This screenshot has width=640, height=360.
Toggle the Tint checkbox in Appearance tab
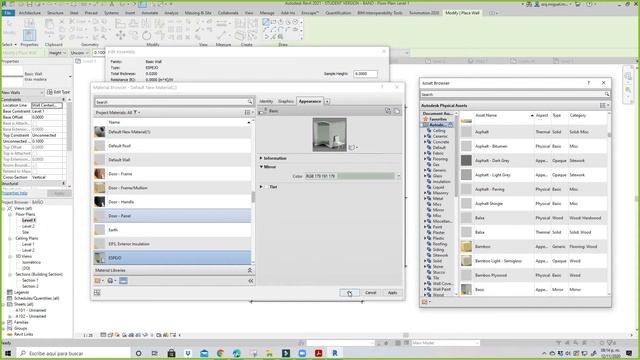(267, 187)
